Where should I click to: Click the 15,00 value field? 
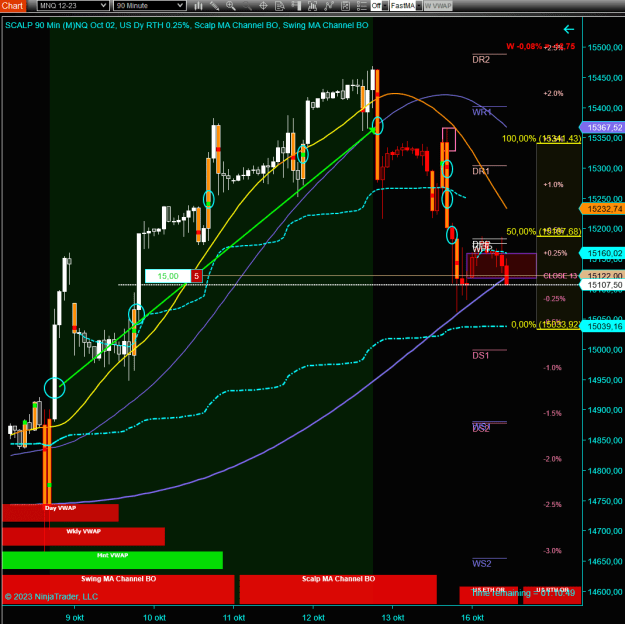[168, 276]
